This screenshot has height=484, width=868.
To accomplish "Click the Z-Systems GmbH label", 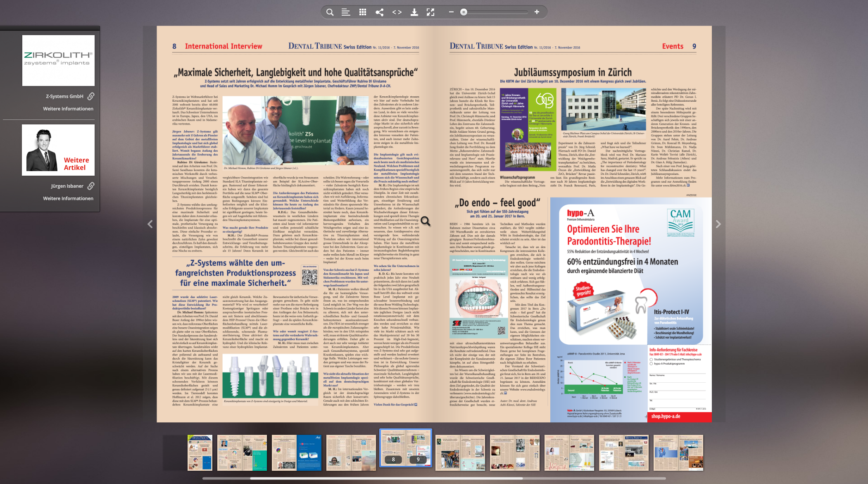I will [x=64, y=96].
